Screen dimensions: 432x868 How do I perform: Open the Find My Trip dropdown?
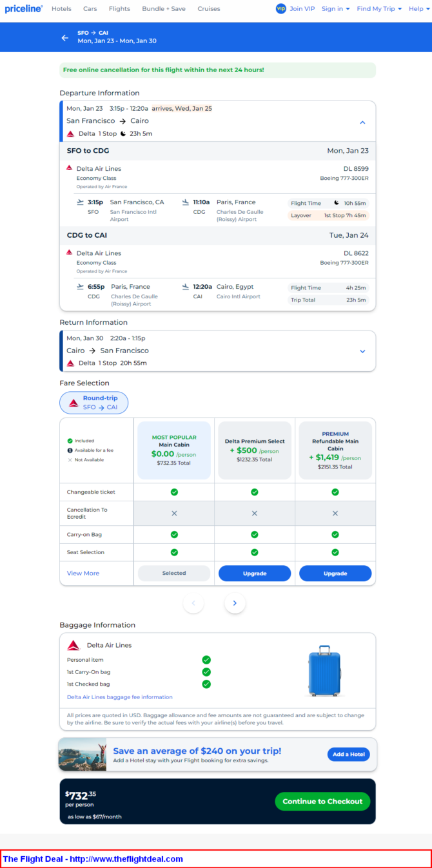tap(380, 9)
